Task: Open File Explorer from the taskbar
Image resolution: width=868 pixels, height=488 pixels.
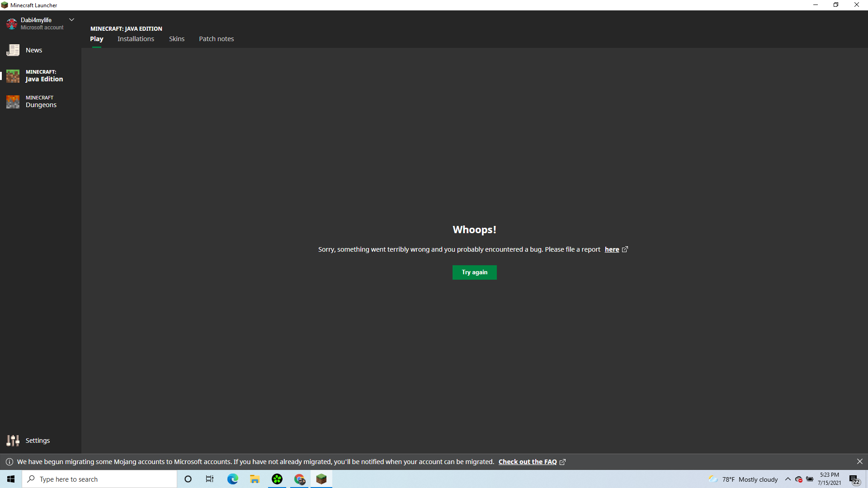Action: click(x=255, y=479)
